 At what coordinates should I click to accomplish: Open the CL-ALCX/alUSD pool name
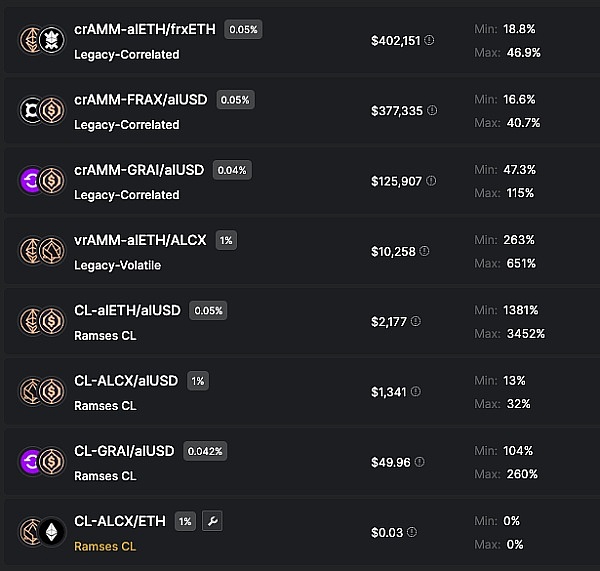[126, 380]
